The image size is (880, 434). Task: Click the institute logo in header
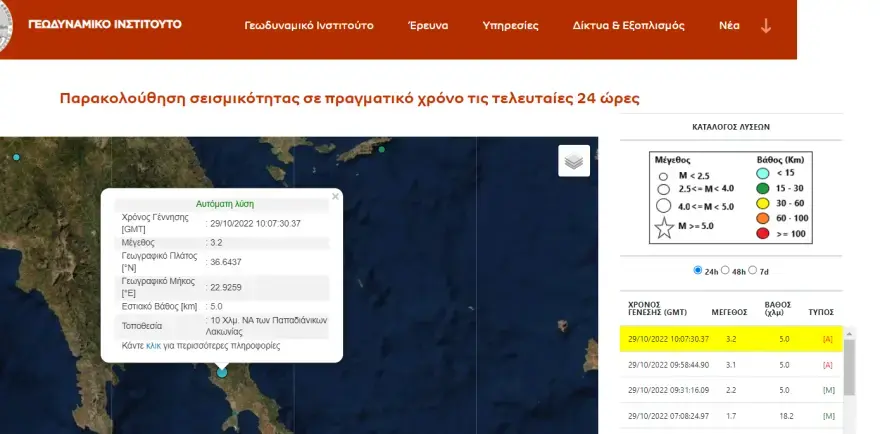pos(6,26)
